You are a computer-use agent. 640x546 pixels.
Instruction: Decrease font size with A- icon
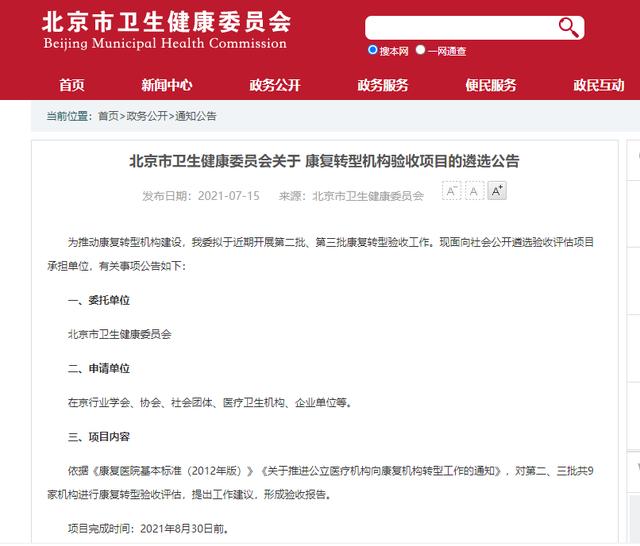click(451, 191)
